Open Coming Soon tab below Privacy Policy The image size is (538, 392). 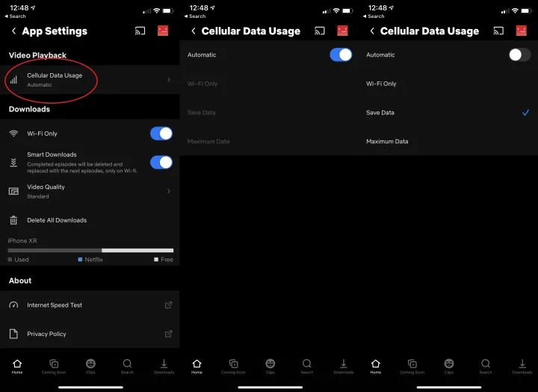(x=54, y=366)
